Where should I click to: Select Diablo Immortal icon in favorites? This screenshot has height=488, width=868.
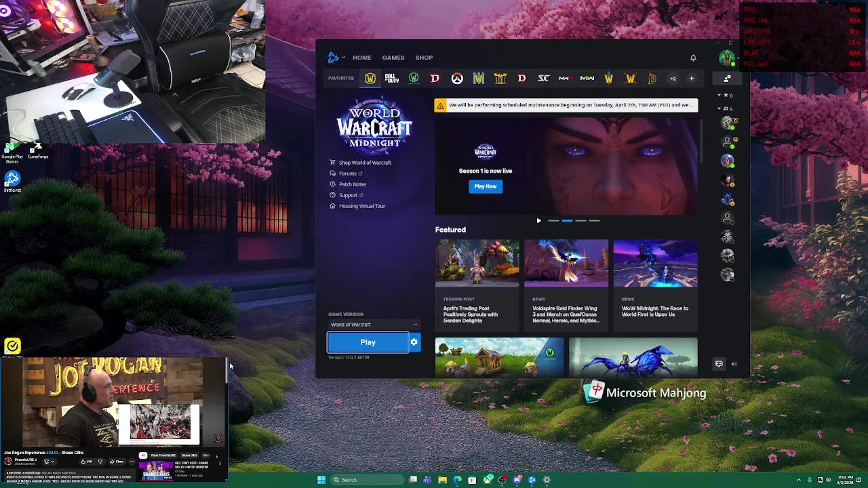pos(652,79)
